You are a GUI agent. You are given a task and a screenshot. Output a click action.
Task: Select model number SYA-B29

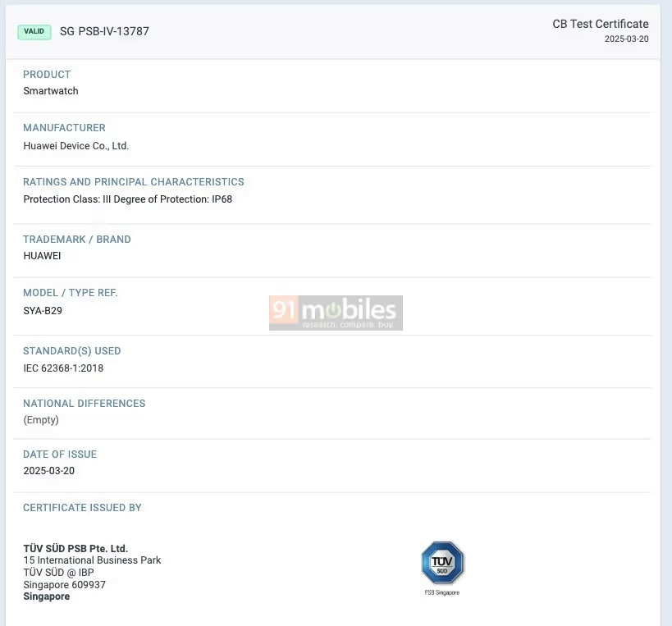(x=43, y=311)
